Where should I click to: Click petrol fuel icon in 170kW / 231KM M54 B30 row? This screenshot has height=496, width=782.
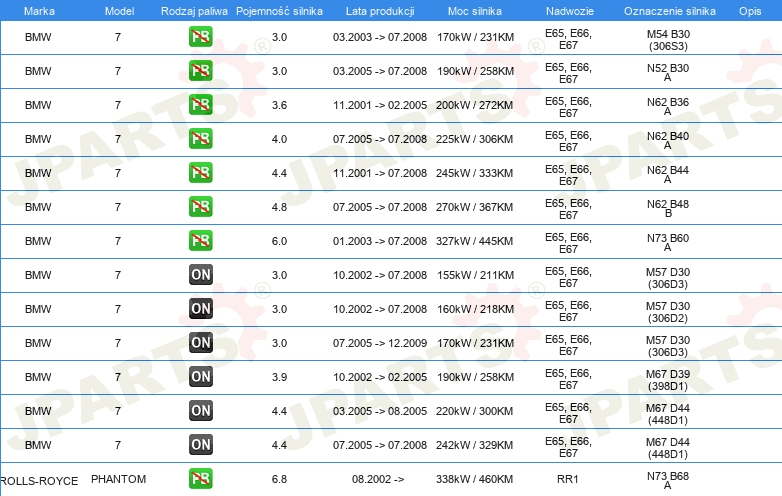coord(200,37)
